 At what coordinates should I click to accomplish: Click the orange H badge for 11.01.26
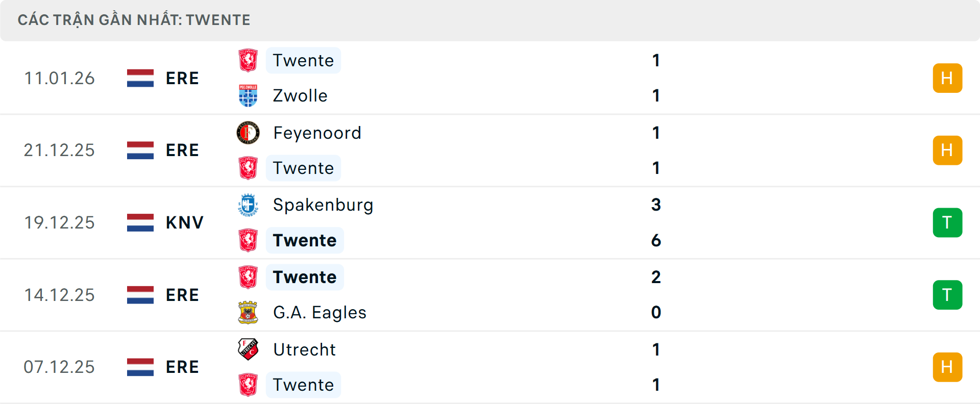pos(947,78)
